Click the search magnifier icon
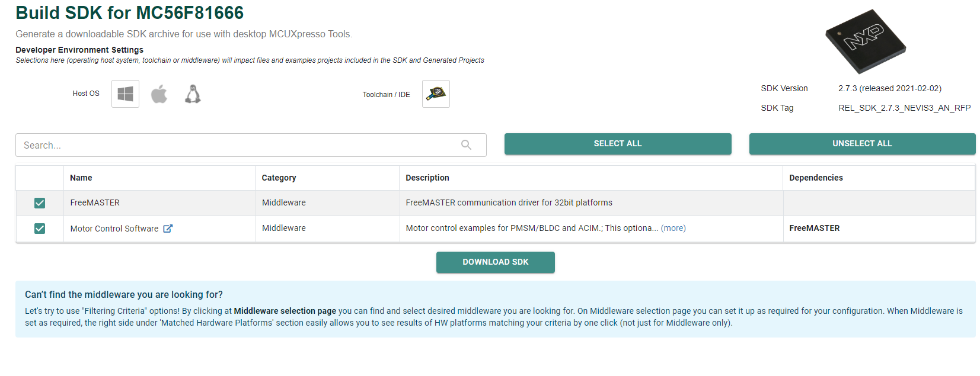Screen dimensions: 980x376 (x=466, y=145)
